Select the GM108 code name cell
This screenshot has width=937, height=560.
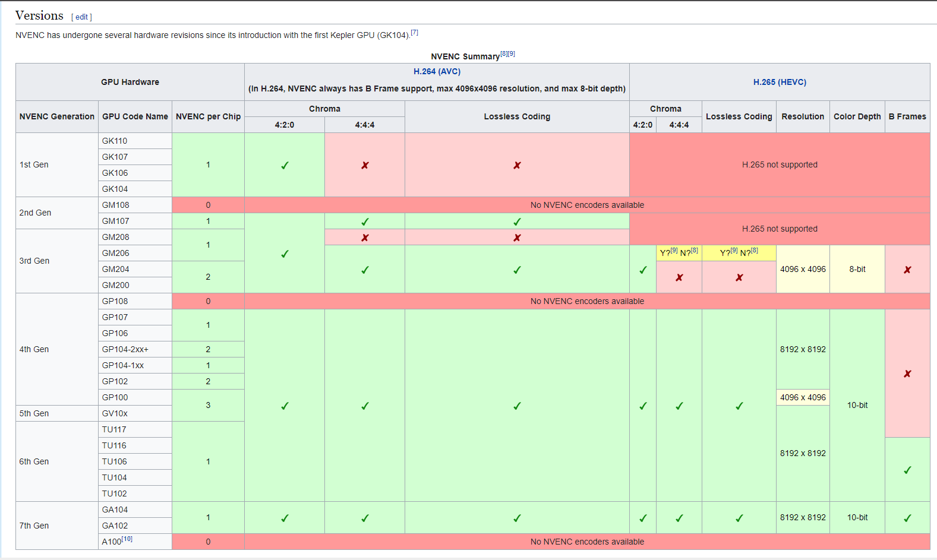point(135,205)
